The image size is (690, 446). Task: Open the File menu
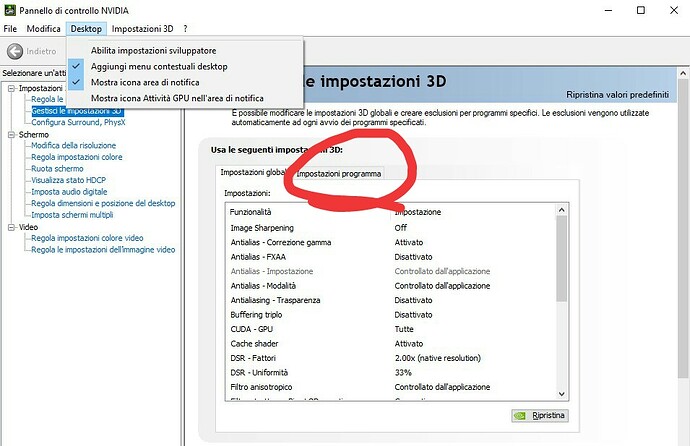pos(10,29)
